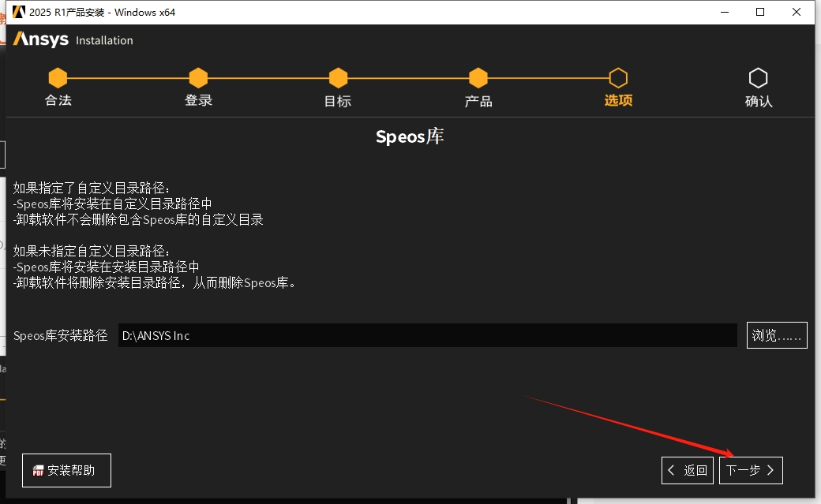Click the 目标 step label
The width and height of the screenshot is (821, 504).
pos(338,101)
